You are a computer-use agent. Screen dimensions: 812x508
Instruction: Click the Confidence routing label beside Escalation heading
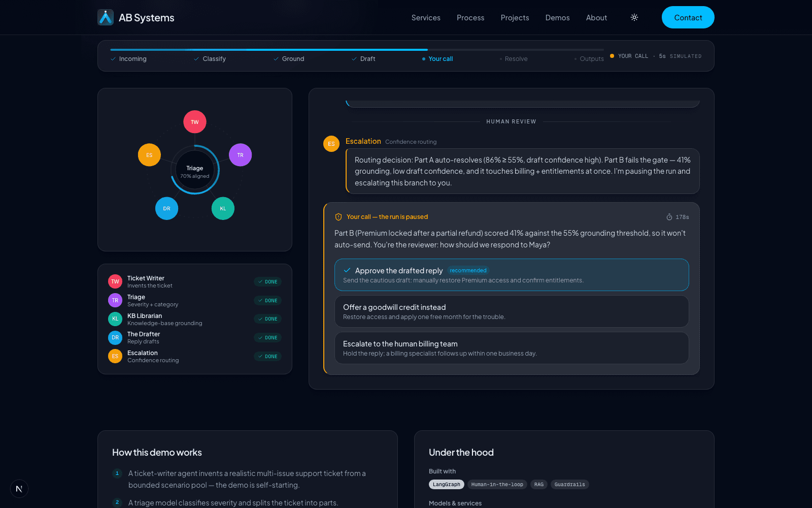pos(411,142)
